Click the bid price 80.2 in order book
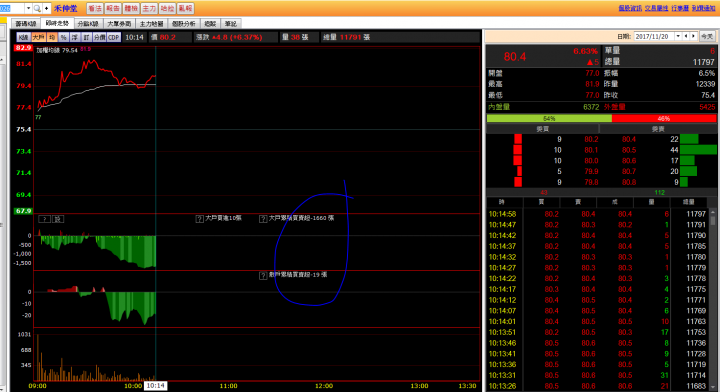Viewport: 720px width, 392px height. (591, 139)
